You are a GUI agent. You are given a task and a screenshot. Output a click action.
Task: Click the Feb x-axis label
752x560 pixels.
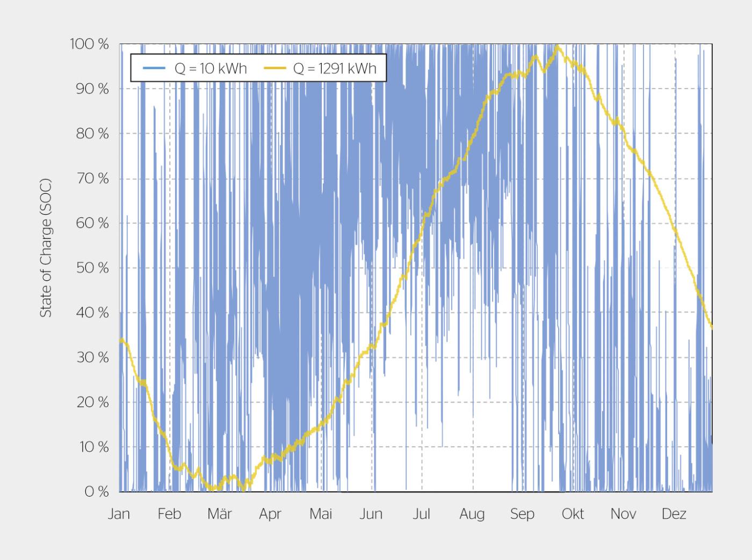tap(169, 514)
